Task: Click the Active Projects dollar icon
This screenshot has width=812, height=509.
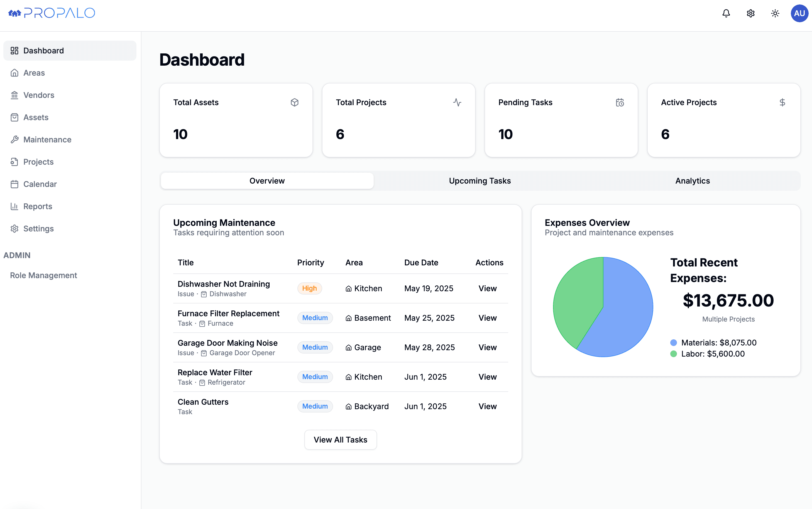Action: click(782, 102)
